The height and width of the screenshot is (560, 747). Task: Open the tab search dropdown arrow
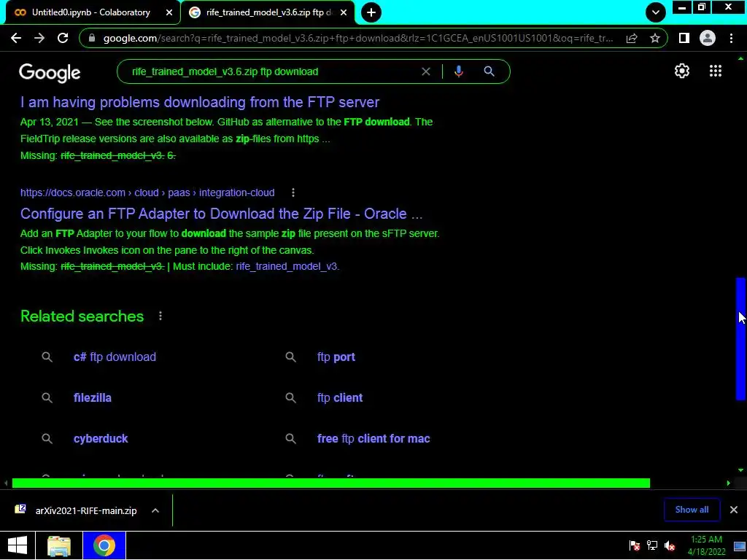[656, 12]
